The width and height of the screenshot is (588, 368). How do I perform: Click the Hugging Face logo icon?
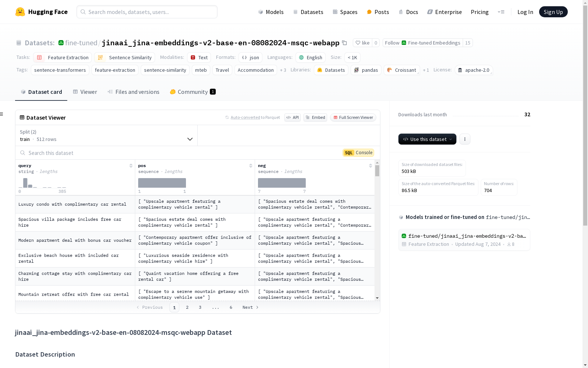pyautogui.click(x=20, y=12)
